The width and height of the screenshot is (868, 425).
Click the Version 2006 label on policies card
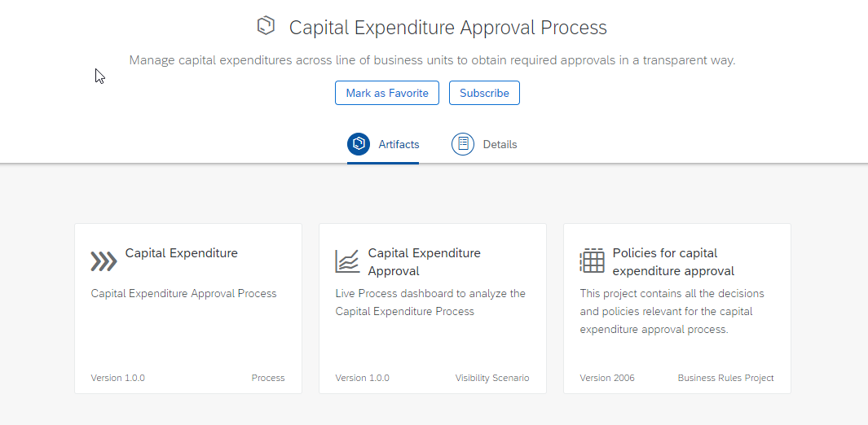pyautogui.click(x=607, y=378)
